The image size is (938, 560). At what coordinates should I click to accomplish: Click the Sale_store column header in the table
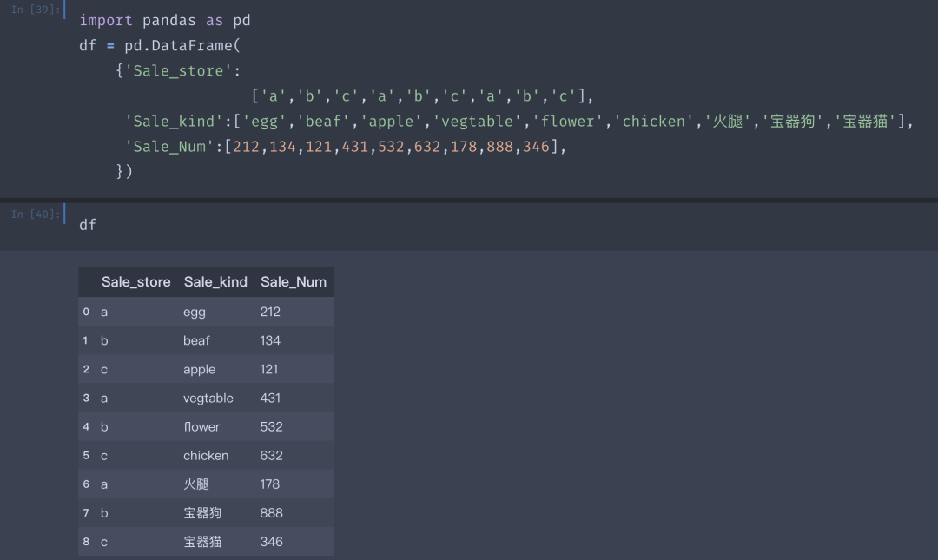135,282
